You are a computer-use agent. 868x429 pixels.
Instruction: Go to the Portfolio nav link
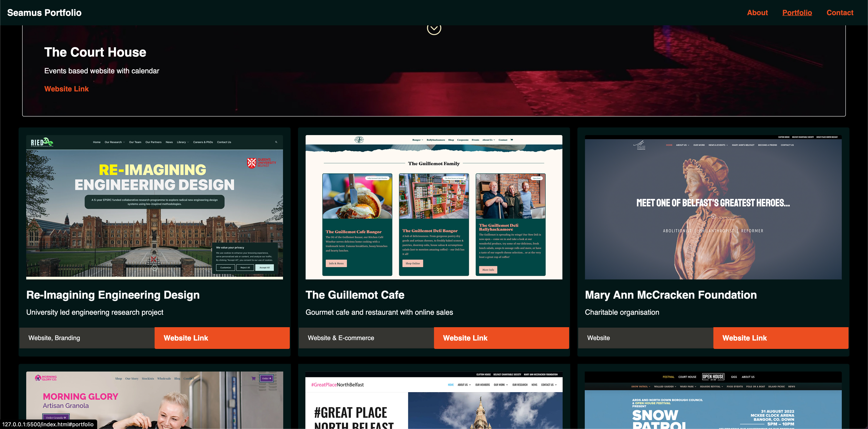[797, 12]
